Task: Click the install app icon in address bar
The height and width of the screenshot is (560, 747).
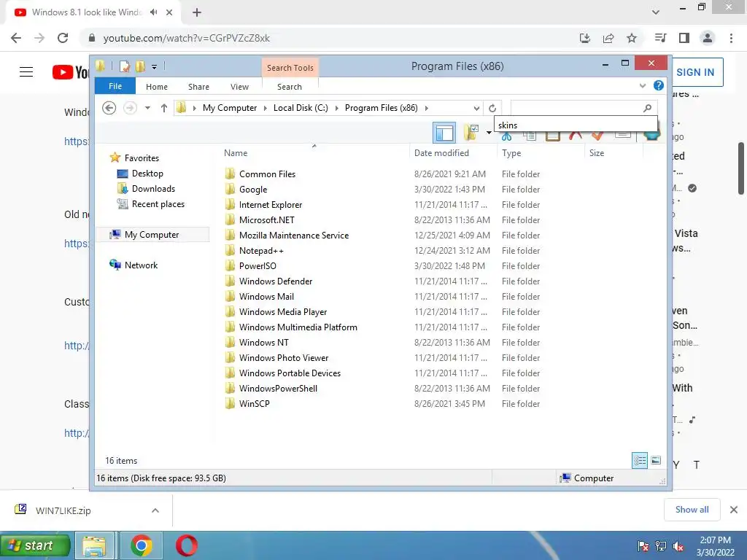Action: pos(585,38)
